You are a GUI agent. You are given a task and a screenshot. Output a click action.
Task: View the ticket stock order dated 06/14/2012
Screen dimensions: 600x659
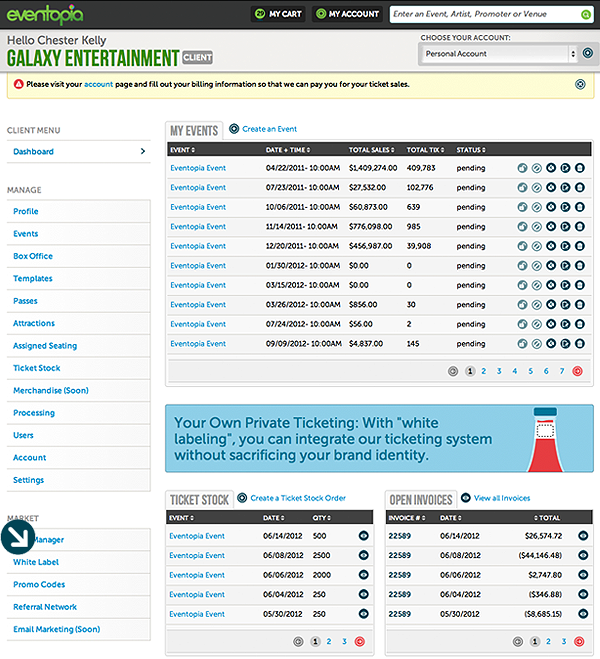click(363, 536)
